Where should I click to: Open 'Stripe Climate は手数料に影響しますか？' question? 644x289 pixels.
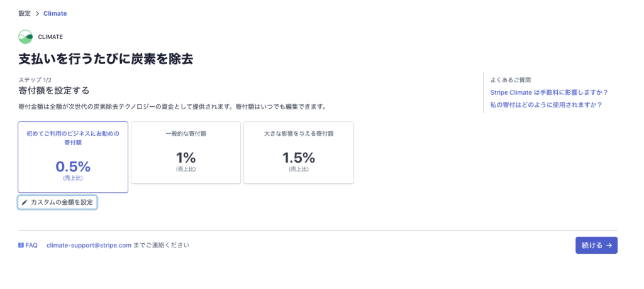pos(548,92)
